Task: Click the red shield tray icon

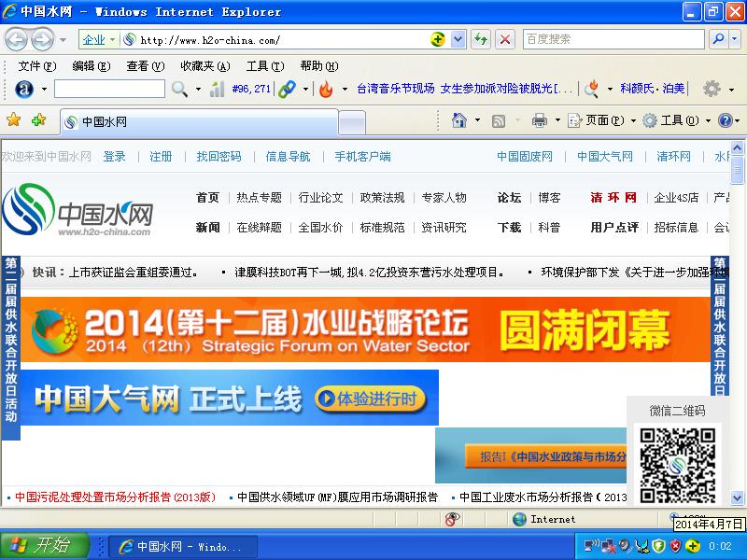Action: tap(675, 546)
